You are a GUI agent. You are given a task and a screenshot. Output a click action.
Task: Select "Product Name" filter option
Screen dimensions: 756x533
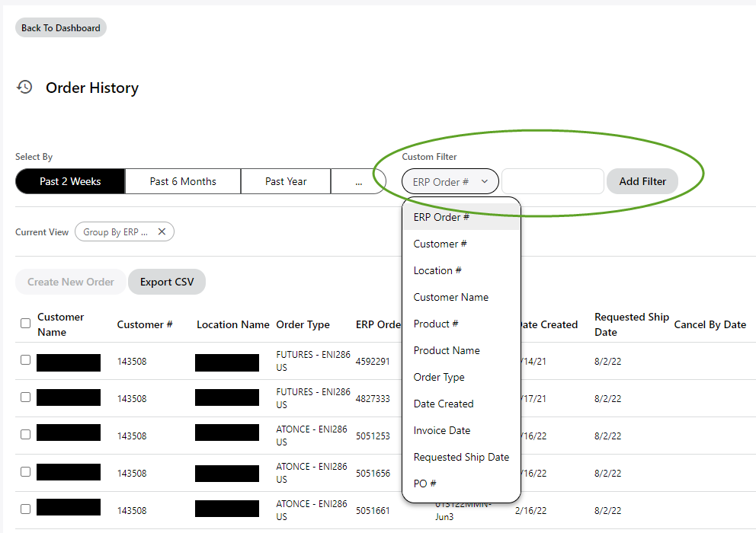[x=447, y=350]
